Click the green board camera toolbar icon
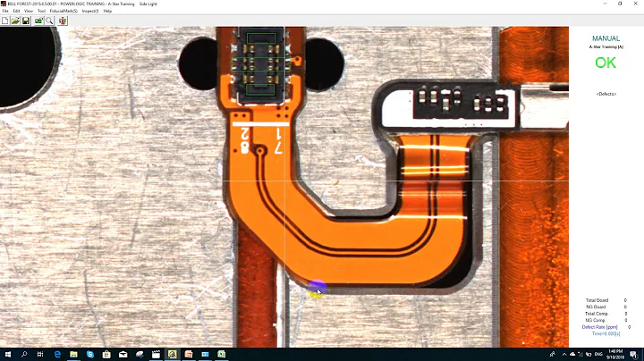This screenshot has width=644, height=361. pos(38,21)
